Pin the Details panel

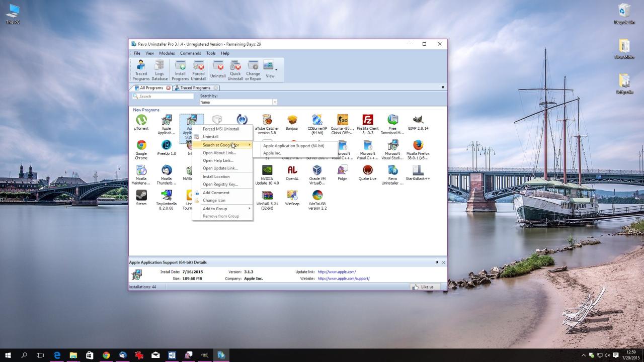coord(437,262)
